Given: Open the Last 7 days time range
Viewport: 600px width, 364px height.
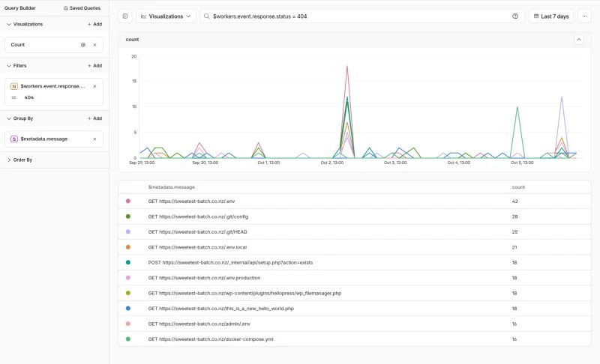Looking at the screenshot, I should click(x=551, y=16).
